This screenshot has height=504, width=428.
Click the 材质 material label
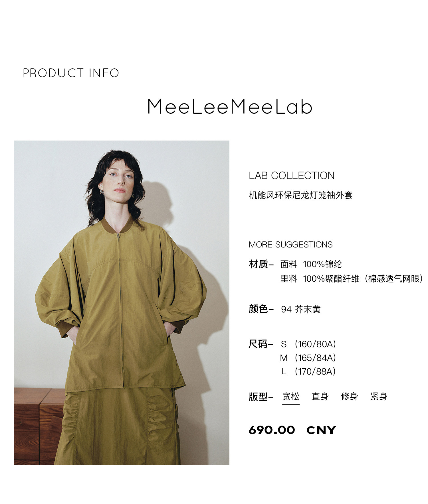[x=258, y=264]
